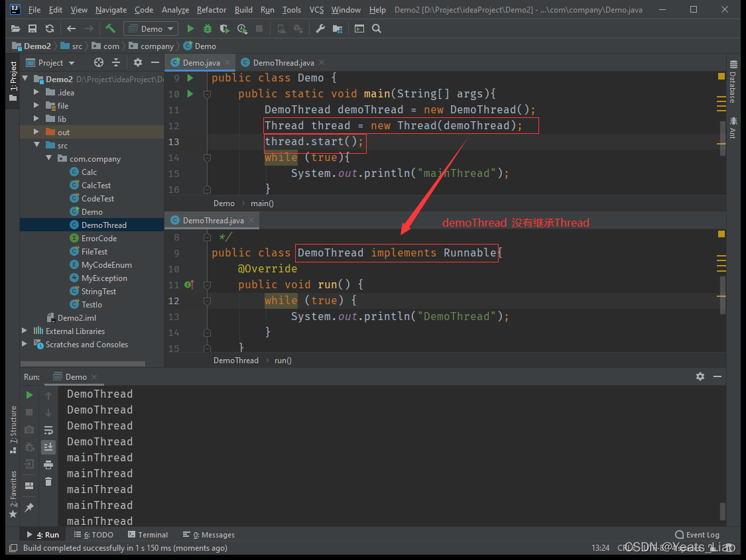Close the Demo.java tab

pyautogui.click(x=227, y=63)
